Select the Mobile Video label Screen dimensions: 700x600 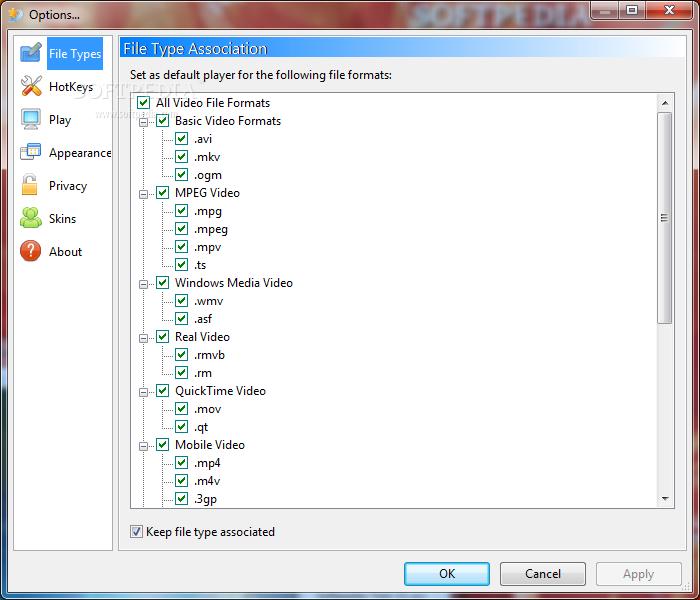(210, 445)
